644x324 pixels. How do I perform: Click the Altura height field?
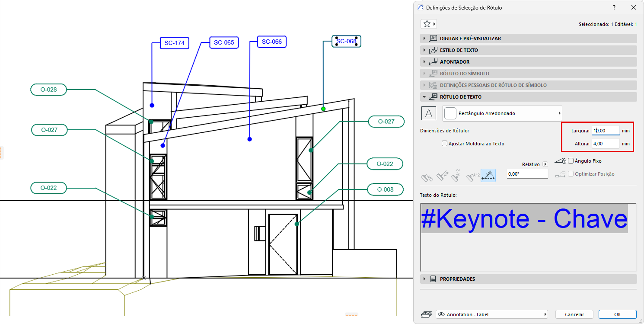click(606, 144)
